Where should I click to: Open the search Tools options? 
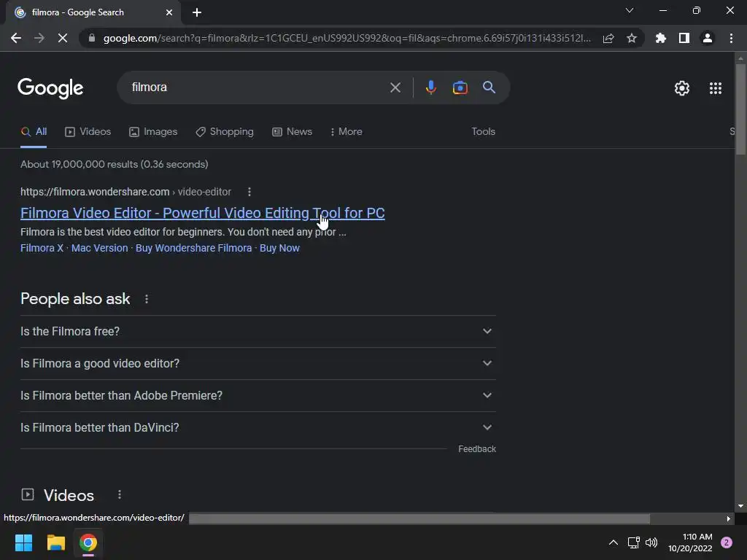[483, 132]
